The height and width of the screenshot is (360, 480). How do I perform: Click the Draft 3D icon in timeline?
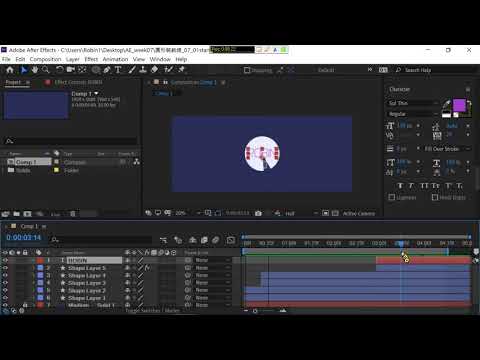click(178, 240)
